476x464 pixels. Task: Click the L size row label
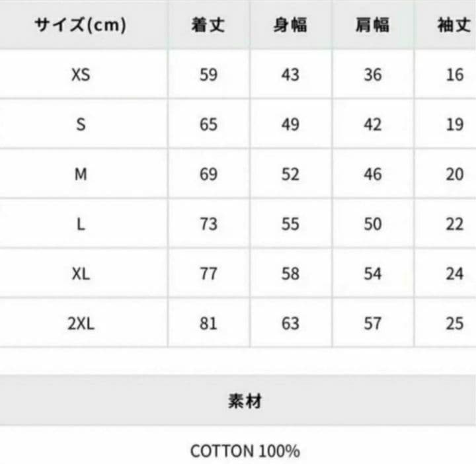point(81,224)
